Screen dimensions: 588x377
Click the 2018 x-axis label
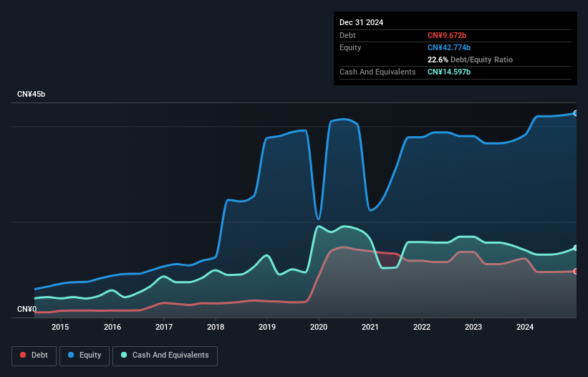(216, 327)
